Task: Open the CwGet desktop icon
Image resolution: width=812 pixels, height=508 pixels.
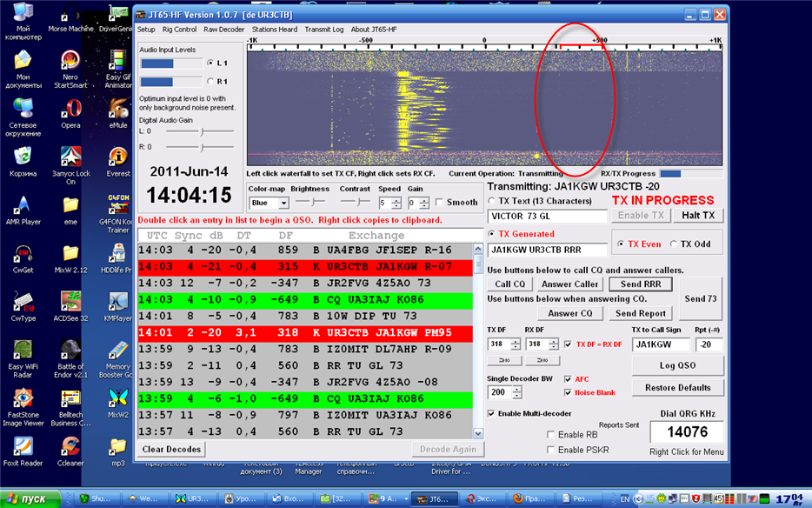Action: tap(23, 258)
